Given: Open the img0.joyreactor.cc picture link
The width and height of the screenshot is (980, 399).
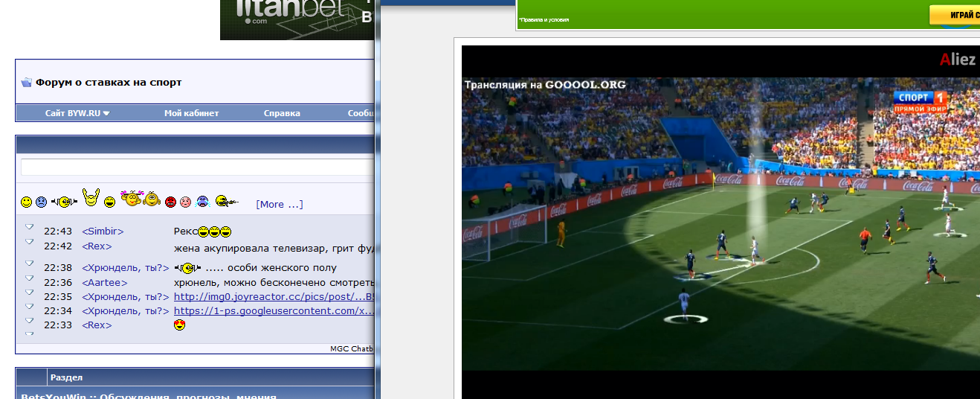Looking at the screenshot, I should tap(274, 297).
